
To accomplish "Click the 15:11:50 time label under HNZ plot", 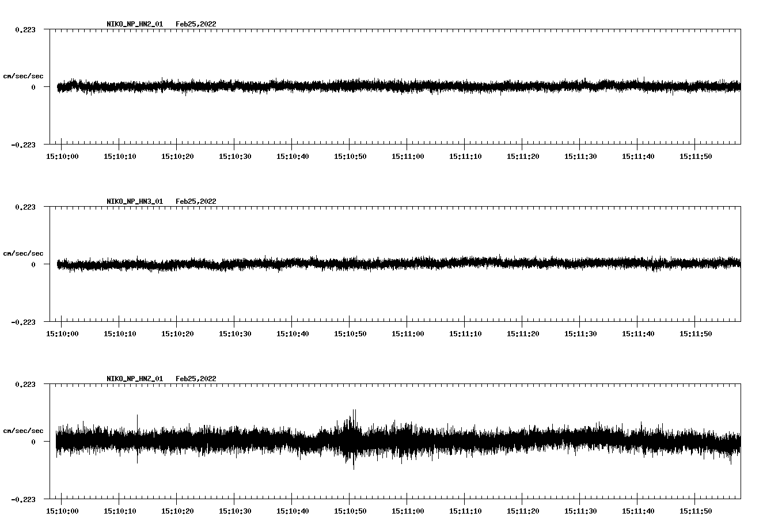I will [696, 511].
